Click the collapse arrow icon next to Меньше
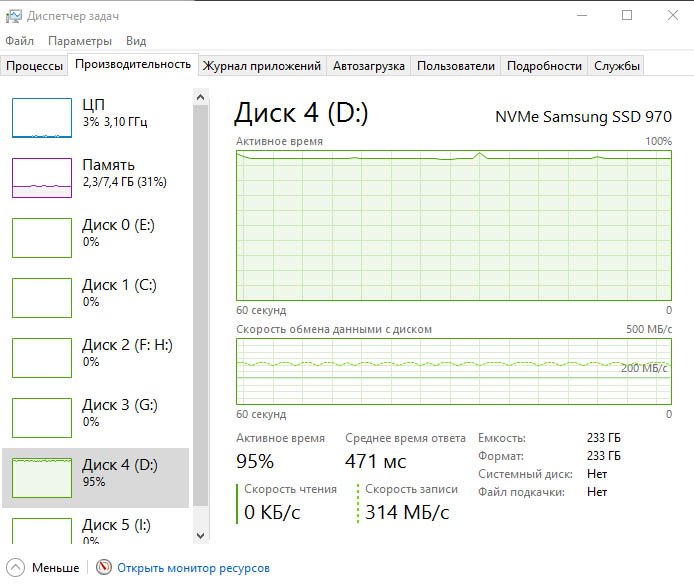 click(x=15, y=568)
